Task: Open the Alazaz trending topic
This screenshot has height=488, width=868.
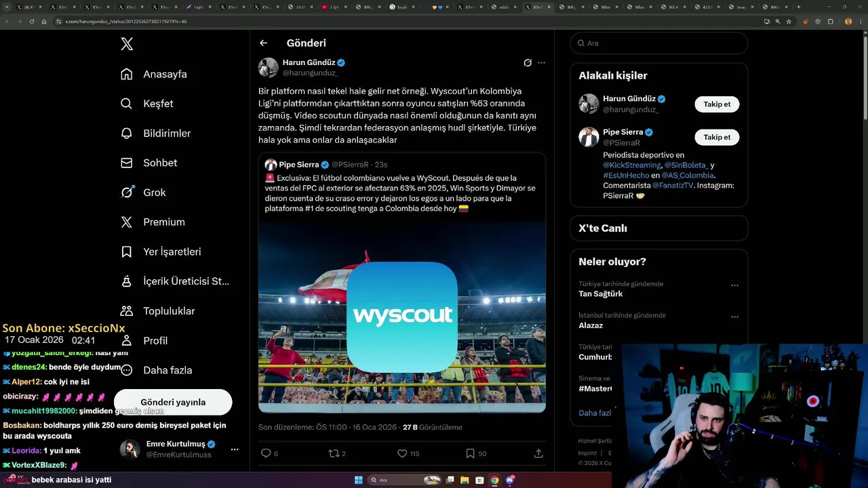Action: [x=591, y=325]
